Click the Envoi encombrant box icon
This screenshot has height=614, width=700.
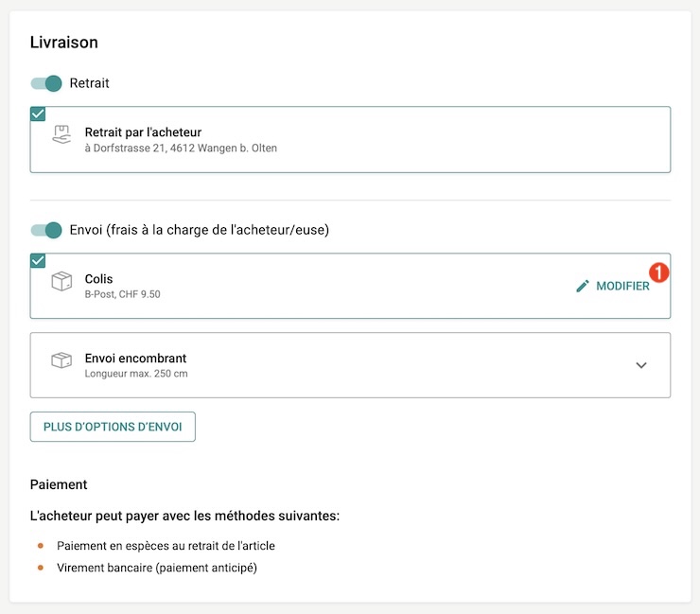coord(61,360)
